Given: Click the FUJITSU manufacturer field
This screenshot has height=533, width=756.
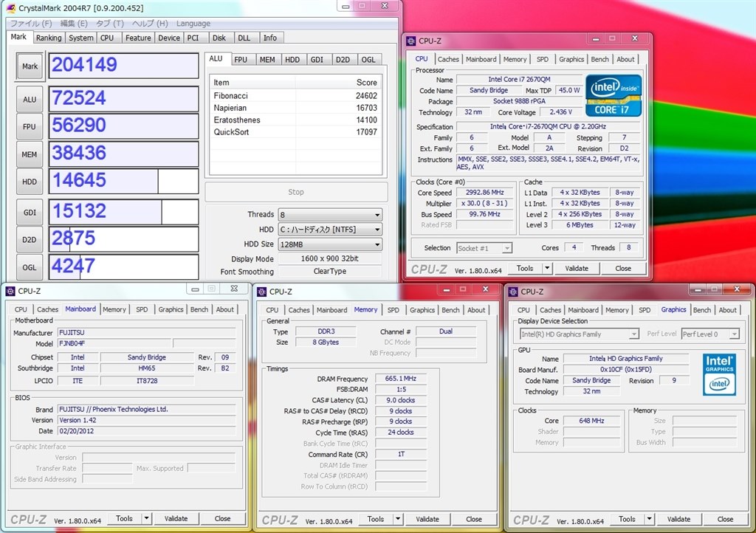Looking at the screenshot, I should tap(147, 332).
